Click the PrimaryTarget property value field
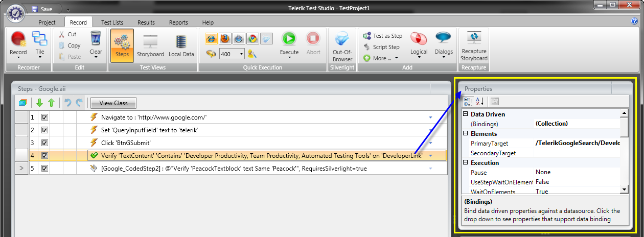 pyautogui.click(x=577, y=144)
